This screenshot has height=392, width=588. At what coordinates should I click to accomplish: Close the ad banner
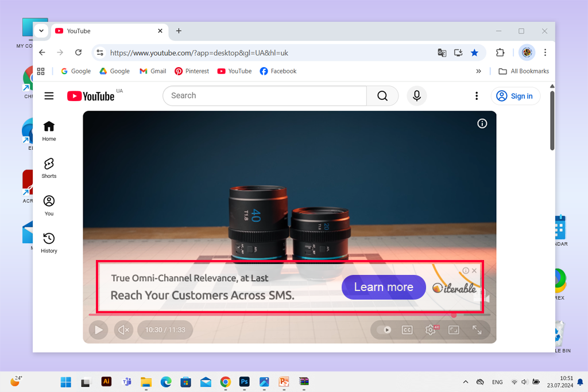pos(474,270)
